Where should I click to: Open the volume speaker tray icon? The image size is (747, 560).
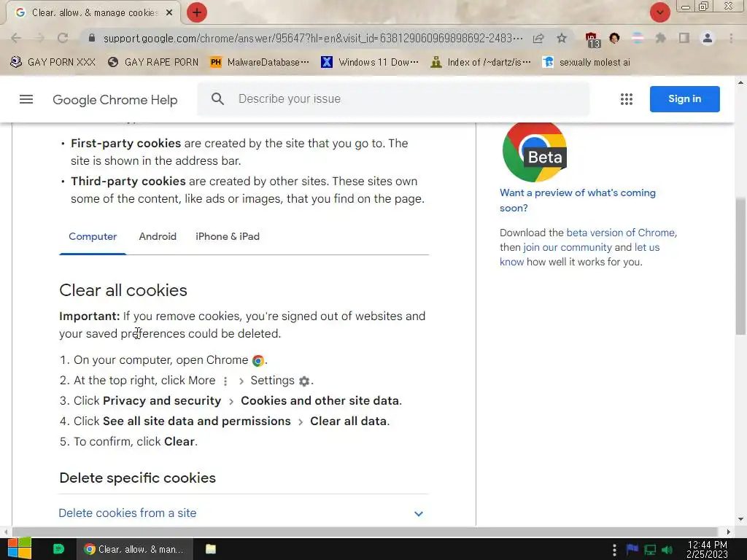point(667,550)
